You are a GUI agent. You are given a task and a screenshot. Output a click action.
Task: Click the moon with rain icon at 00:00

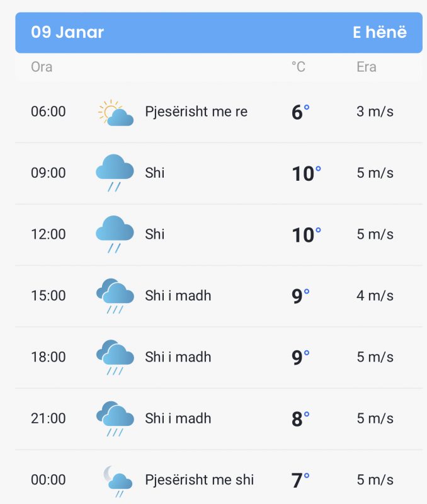pos(118,481)
